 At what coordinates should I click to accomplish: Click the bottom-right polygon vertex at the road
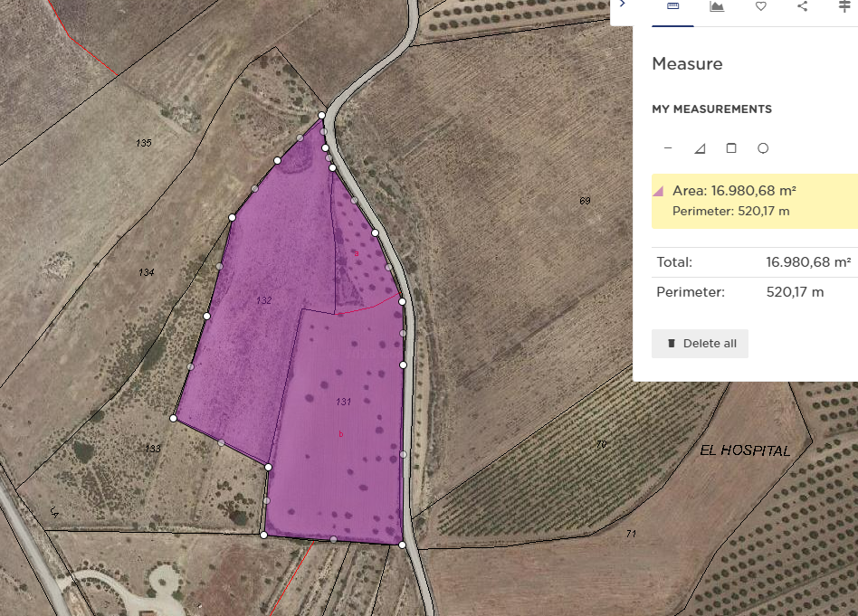402,545
